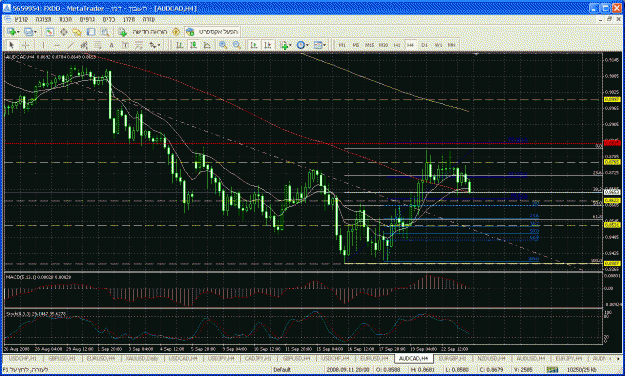Show the Terminal panel icon
Image resolution: width=625 pixels, height=376 pixels.
[x=91, y=32]
